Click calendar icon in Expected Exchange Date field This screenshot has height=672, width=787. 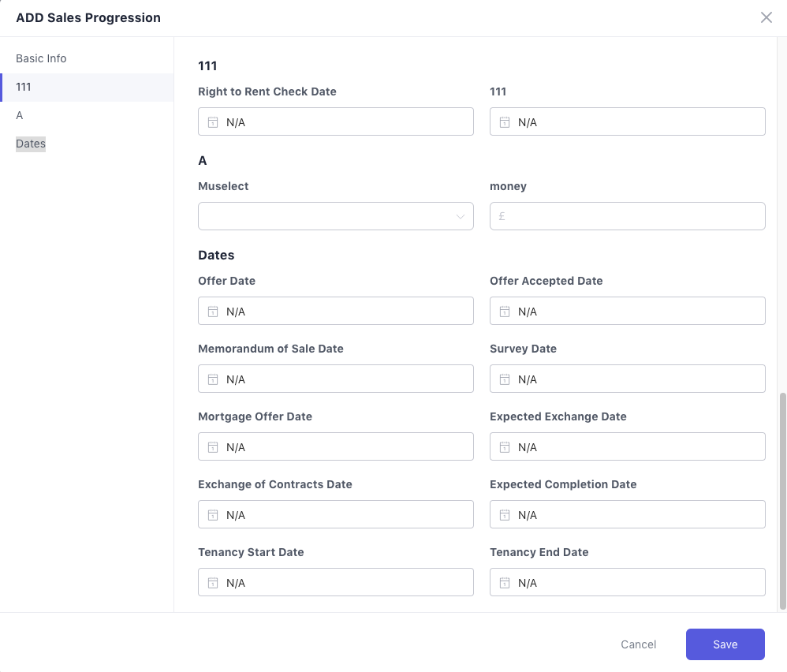click(504, 447)
